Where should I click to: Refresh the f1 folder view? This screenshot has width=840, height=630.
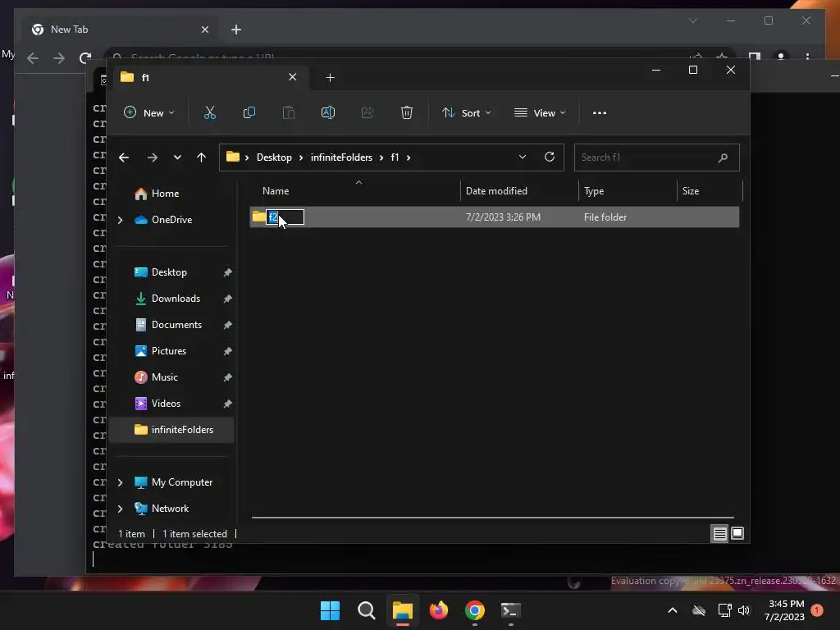click(550, 157)
